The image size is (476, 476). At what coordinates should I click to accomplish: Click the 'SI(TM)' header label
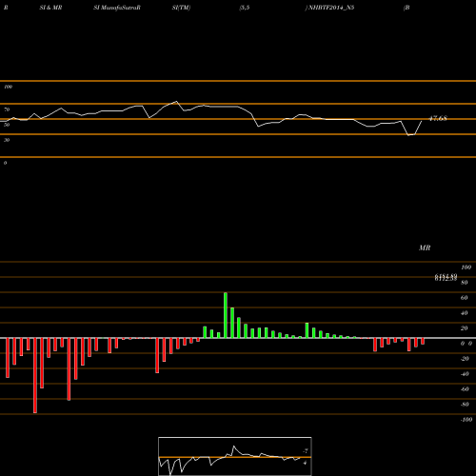pos(181,8)
